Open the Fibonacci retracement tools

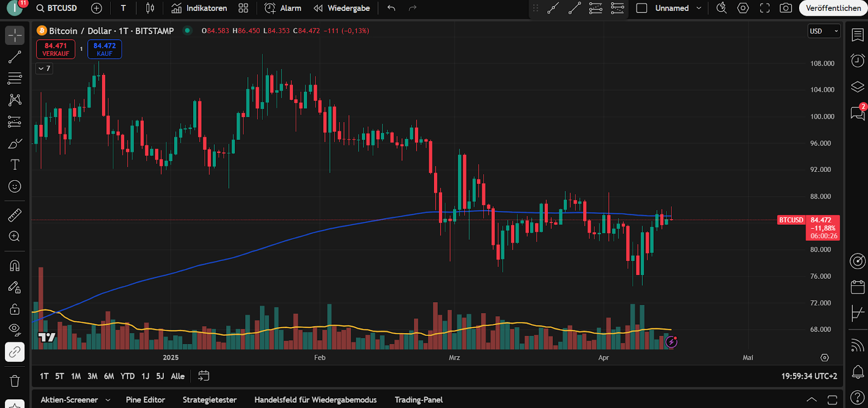pos(15,78)
